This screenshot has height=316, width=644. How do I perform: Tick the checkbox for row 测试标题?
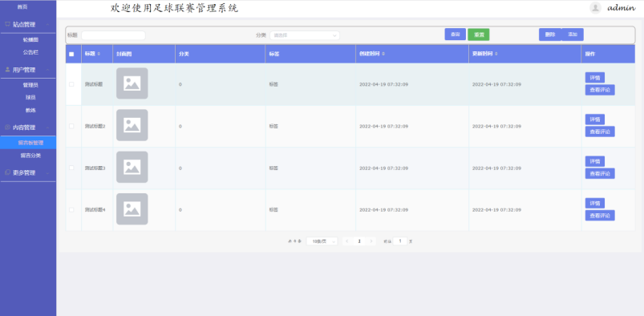(71, 84)
